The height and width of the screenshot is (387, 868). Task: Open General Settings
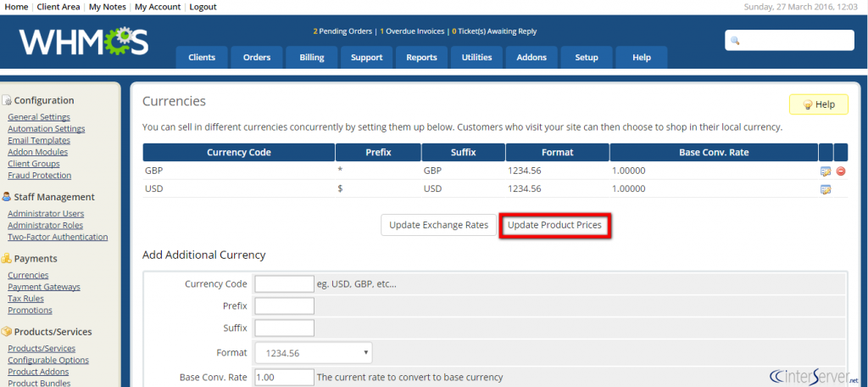click(39, 117)
